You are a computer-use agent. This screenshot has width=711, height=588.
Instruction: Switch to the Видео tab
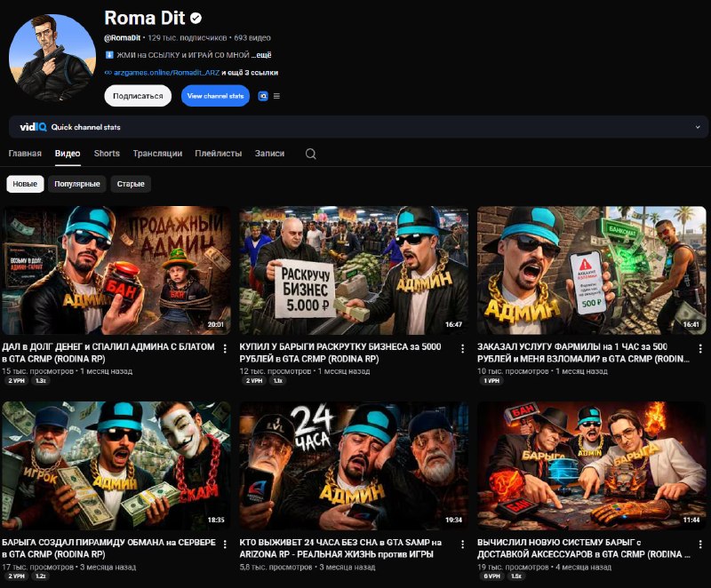[x=68, y=154]
